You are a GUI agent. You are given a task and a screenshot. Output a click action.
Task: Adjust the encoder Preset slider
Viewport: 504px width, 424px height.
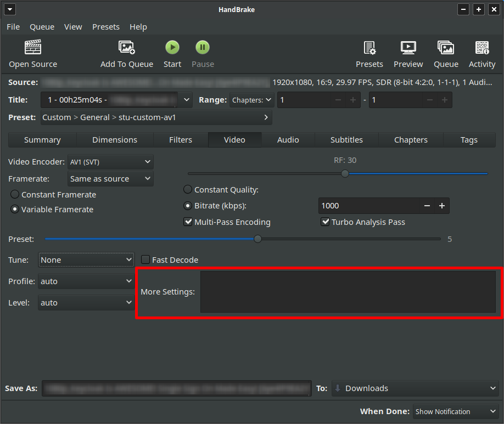[x=257, y=239]
